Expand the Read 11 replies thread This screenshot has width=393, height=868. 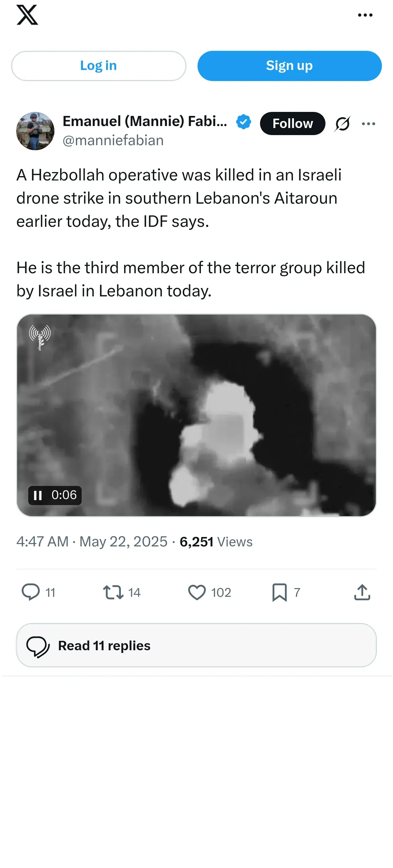tap(196, 645)
